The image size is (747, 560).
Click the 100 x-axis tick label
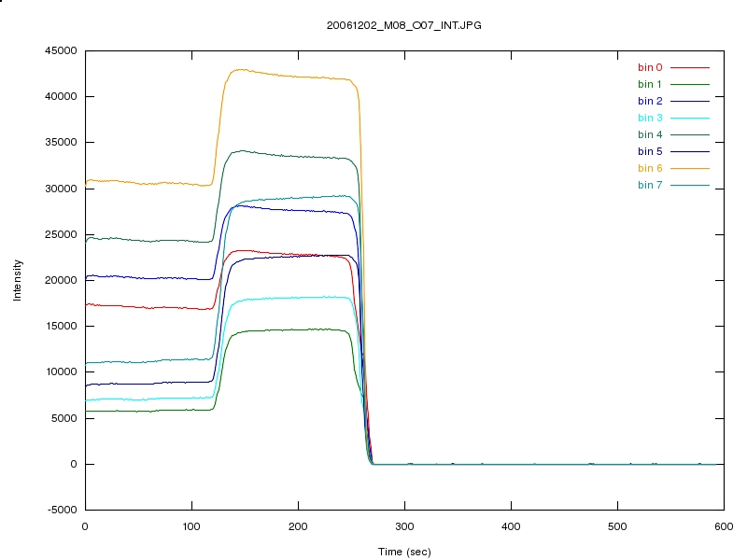click(191, 526)
